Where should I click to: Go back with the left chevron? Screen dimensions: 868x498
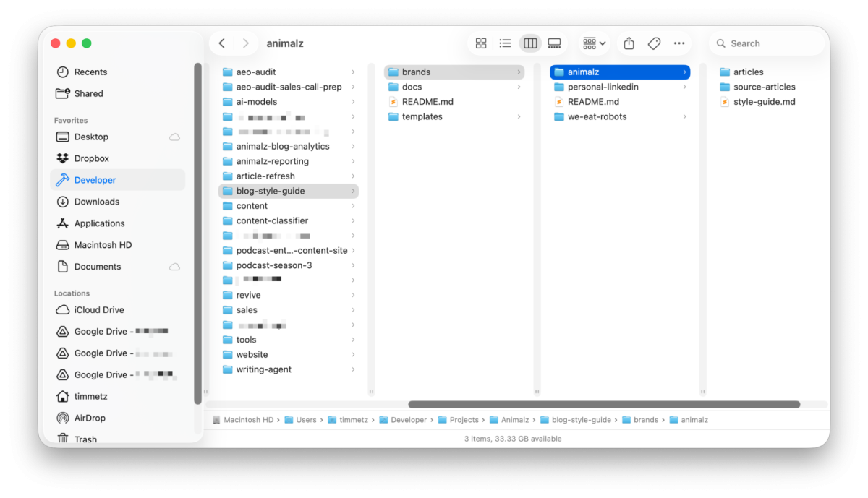click(222, 43)
